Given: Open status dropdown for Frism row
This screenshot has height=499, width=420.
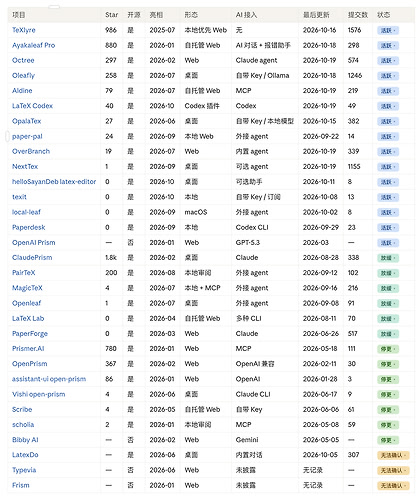Looking at the screenshot, I should click(394, 486).
